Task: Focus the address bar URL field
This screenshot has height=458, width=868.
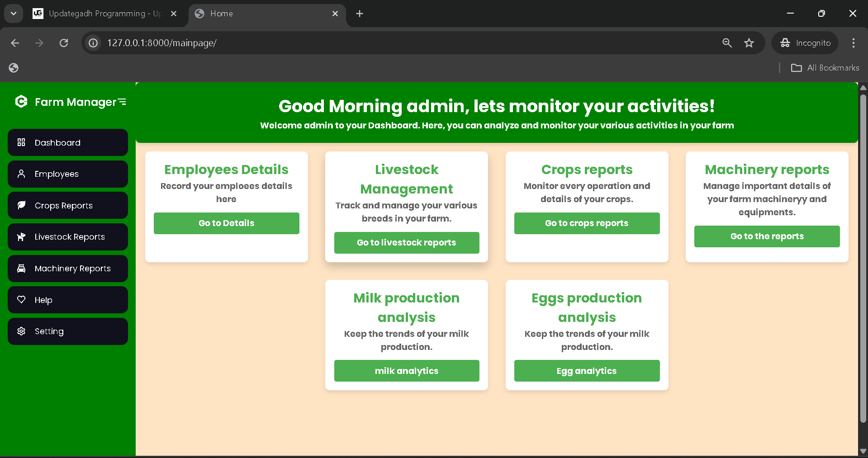Action: [x=407, y=43]
